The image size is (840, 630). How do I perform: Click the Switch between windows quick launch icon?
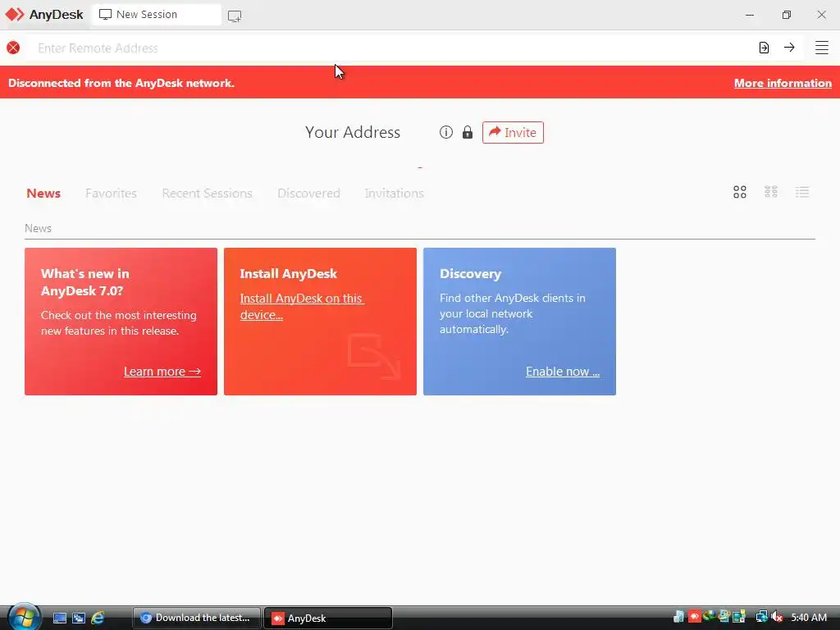click(x=79, y=618)
